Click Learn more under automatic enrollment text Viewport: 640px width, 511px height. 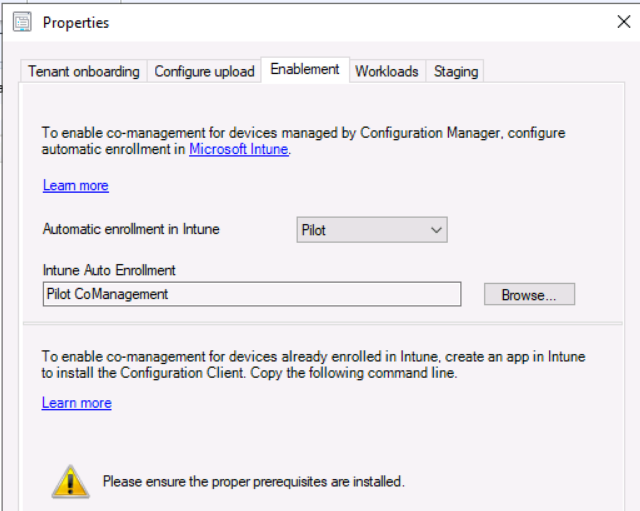76,186
